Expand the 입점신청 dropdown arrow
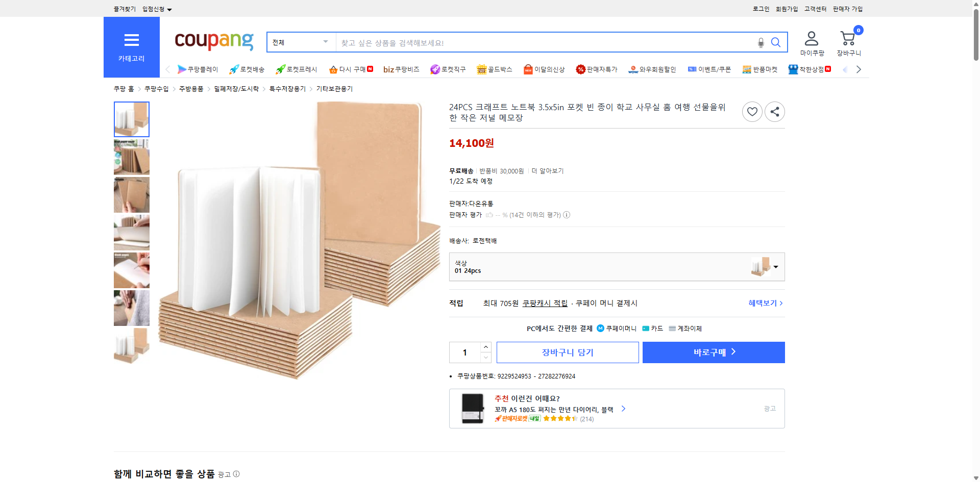980x482 pixels. point(170,9)
